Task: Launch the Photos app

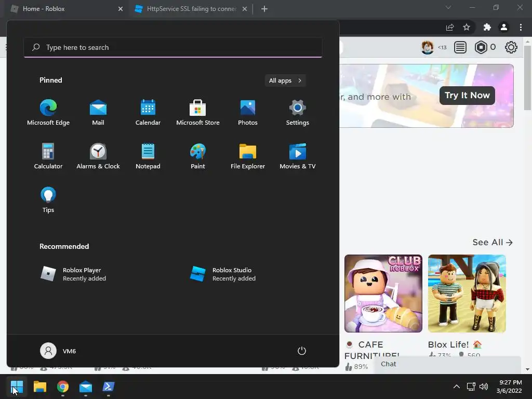Action: 248,113
